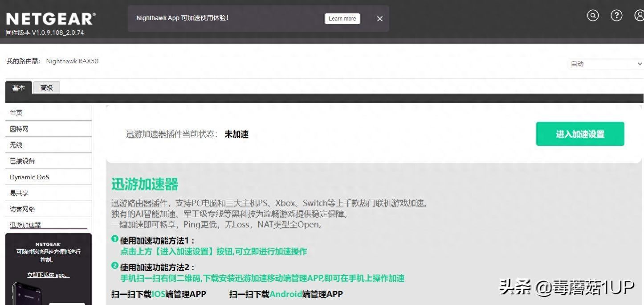The image size is (644, 305).
Task: Open the 首页 sidebar entry
Action: tap(16, 112)
